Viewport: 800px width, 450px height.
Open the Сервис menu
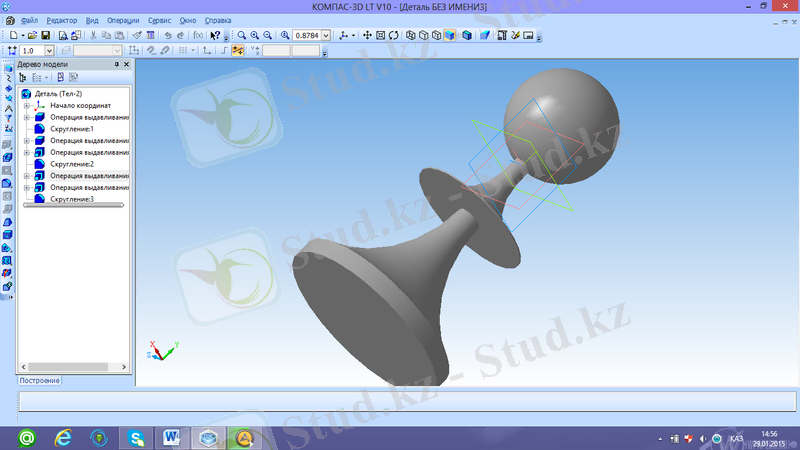point(158,20)
